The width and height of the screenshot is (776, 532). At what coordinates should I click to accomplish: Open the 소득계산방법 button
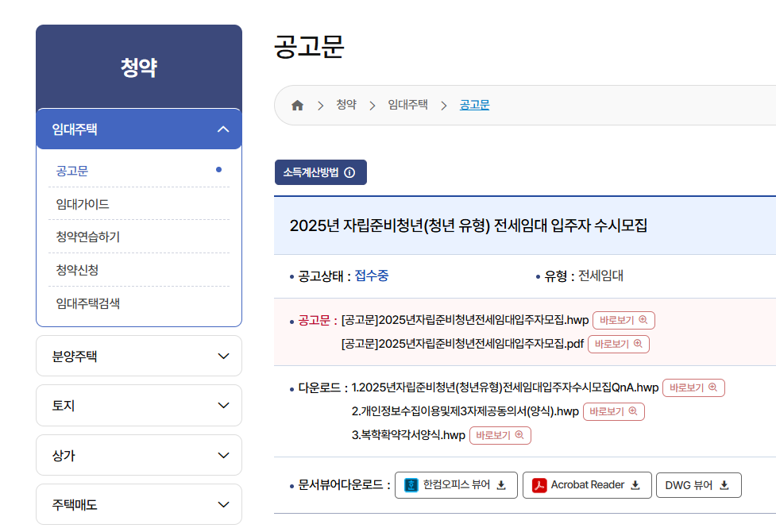click(321, 172)
